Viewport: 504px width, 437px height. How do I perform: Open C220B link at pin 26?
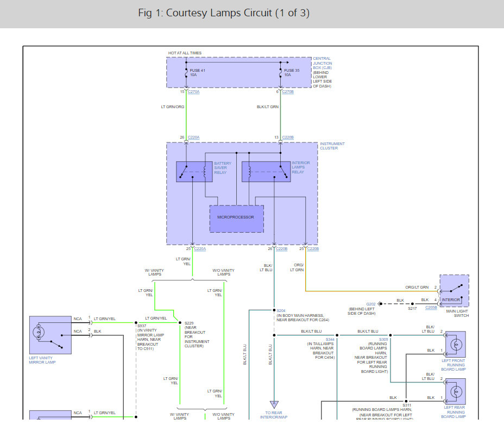click(281, 249)
